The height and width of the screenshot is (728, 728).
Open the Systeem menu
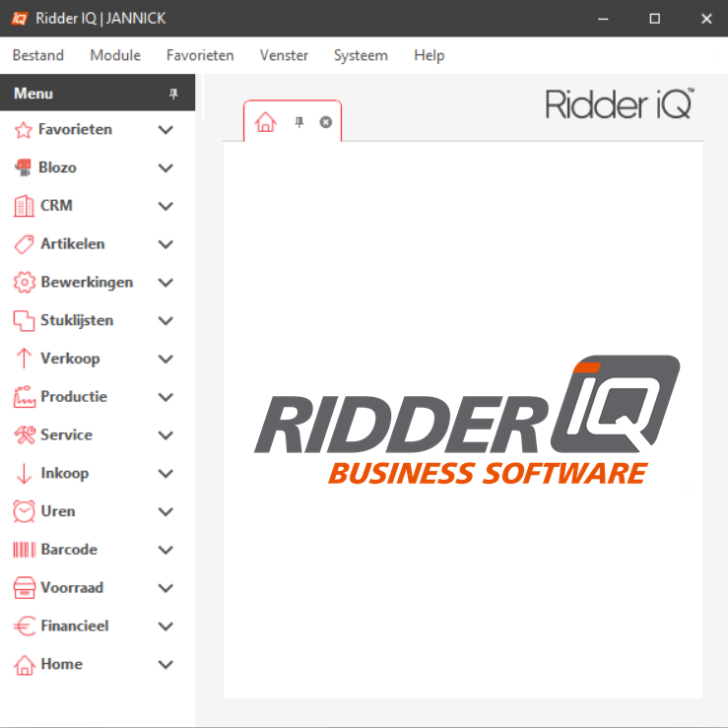coord(361,55)
